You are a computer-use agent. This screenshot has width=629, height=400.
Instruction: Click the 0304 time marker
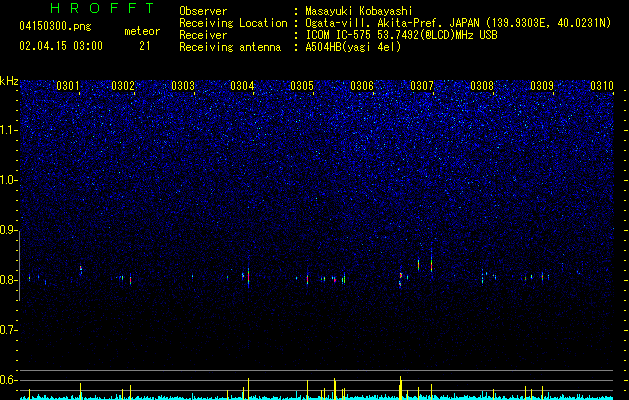[x=242, y=86]
